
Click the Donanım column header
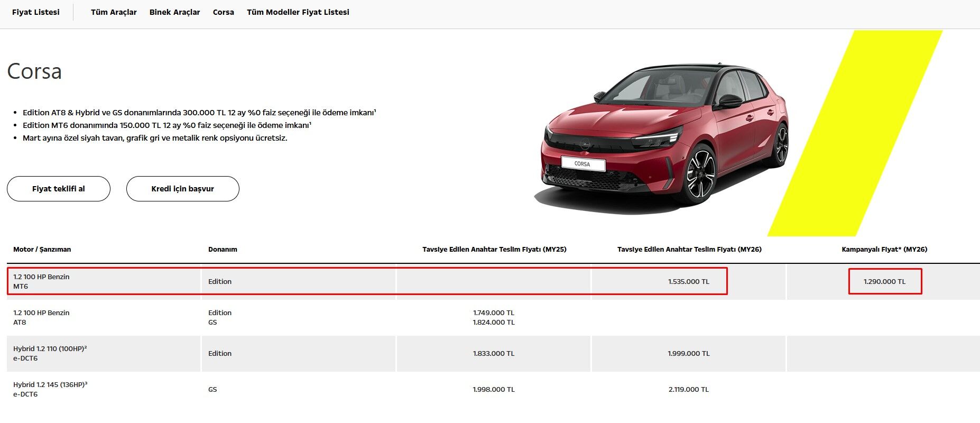click(223, 250)
